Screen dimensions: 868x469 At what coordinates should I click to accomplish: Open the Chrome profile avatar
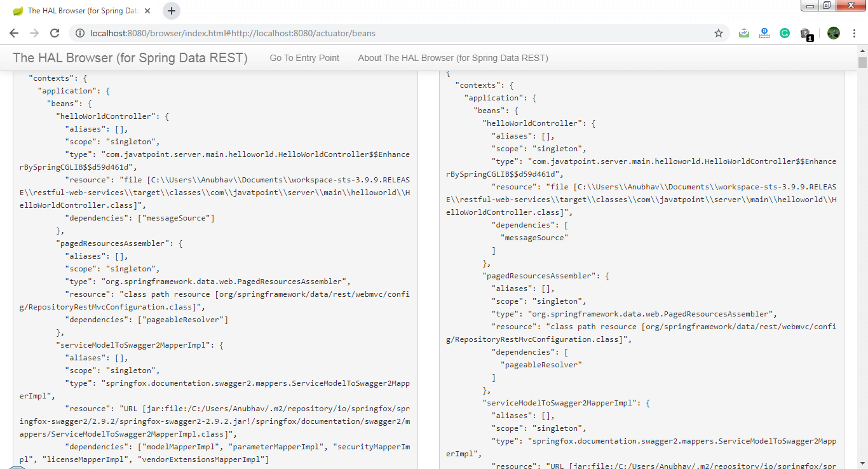(834, 33)
